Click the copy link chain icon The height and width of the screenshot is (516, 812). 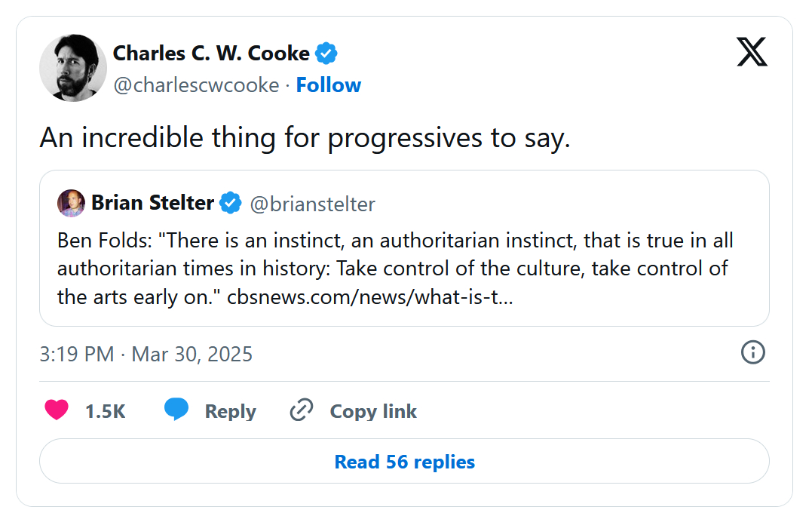point(302,410)
